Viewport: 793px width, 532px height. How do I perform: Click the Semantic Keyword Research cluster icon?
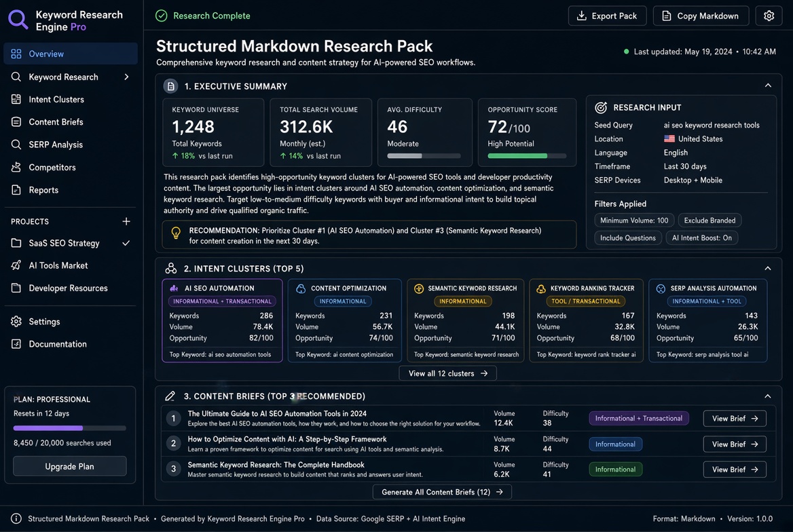[419, 288]
